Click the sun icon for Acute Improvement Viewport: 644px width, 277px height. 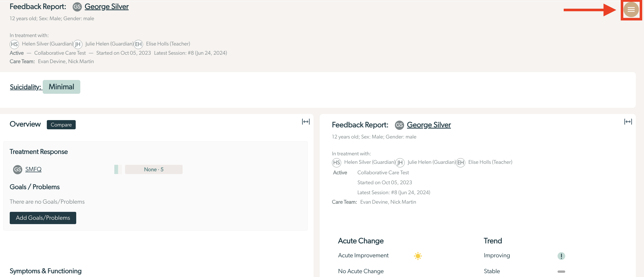click(x=418, y=256)
